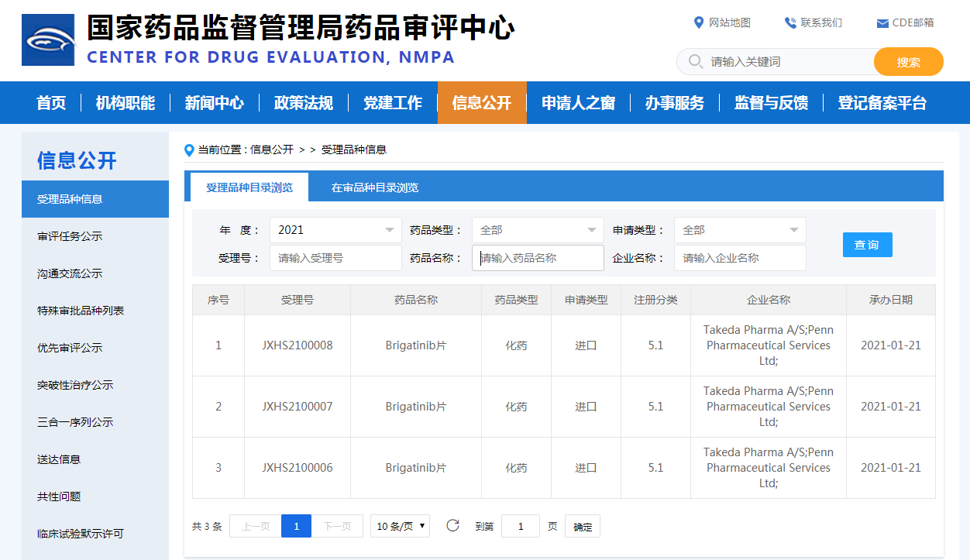Click the 网站地图 map pin icon
The image size is (970, 560).
pos(699,22)
